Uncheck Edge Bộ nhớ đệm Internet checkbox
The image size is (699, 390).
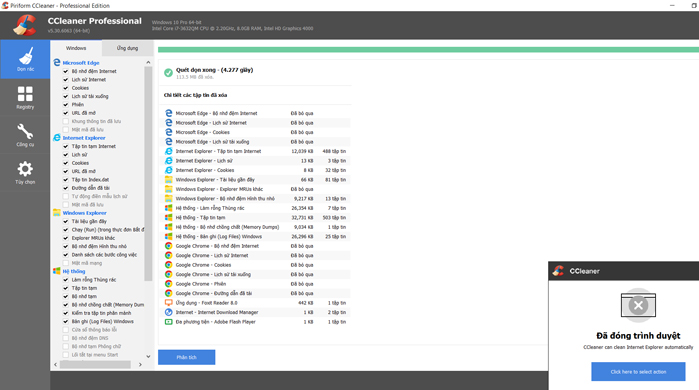pos(66,71)
